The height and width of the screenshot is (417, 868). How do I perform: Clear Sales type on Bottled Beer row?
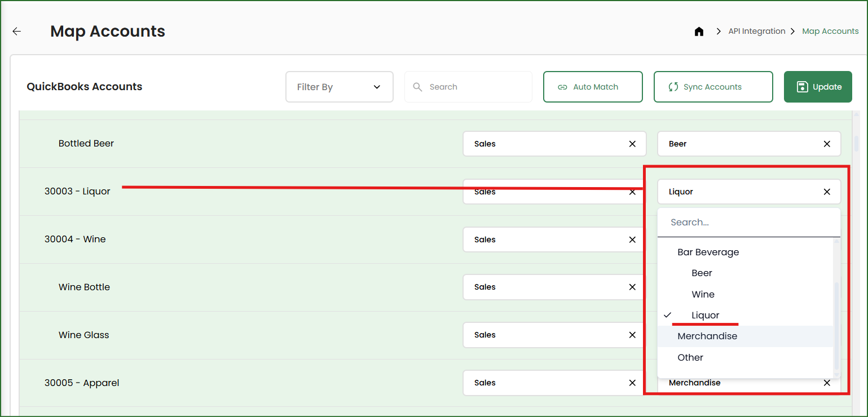pos(632,144)
